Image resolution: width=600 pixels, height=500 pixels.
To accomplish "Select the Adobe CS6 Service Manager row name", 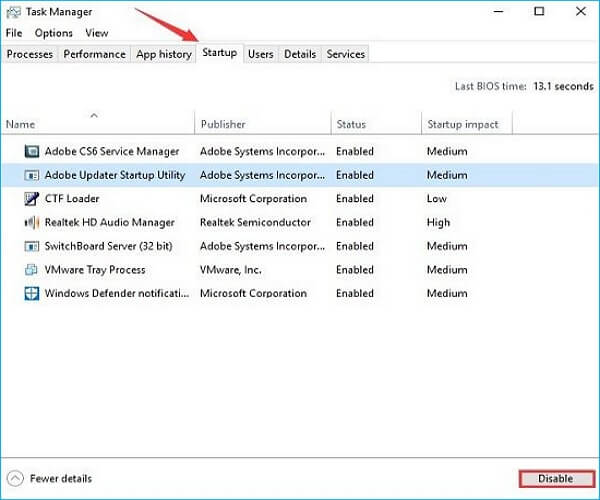I will pyautogui.click(x=112, y=151).
